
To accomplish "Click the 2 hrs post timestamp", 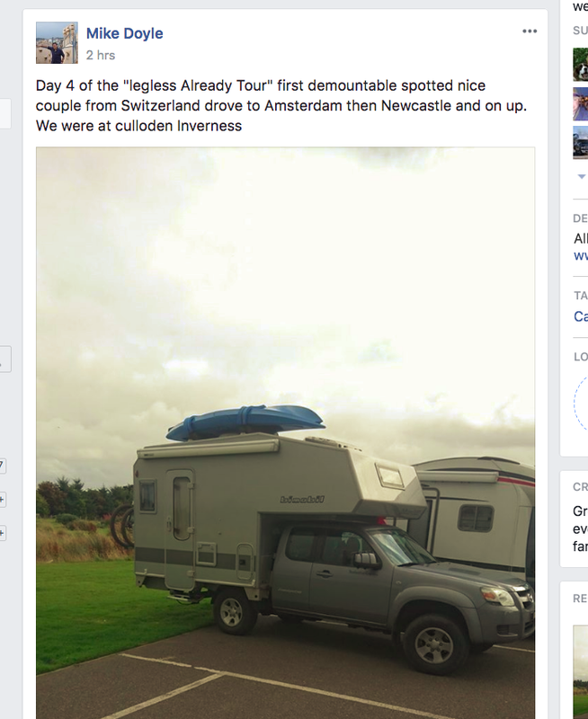I will tap(101, 55).
